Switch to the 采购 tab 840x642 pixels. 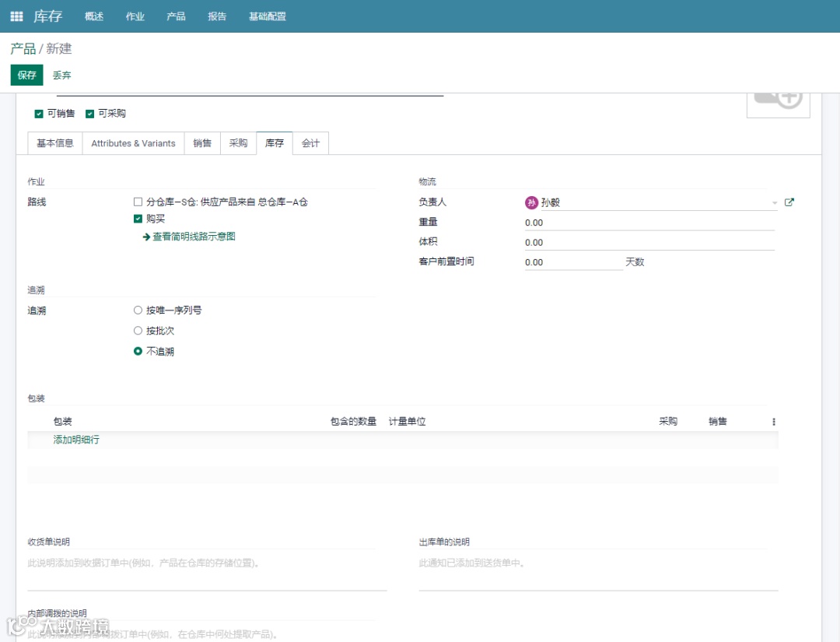[239, 143]
